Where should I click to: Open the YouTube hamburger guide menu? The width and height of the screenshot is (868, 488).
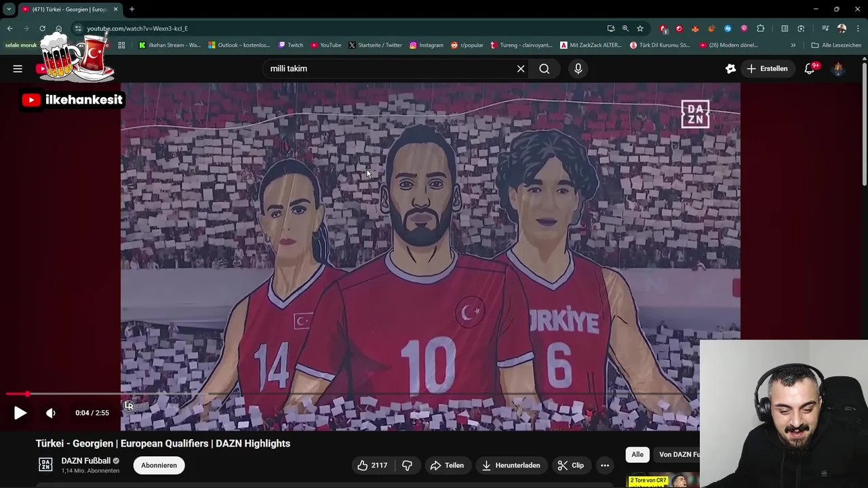click(x=18, y=68)
